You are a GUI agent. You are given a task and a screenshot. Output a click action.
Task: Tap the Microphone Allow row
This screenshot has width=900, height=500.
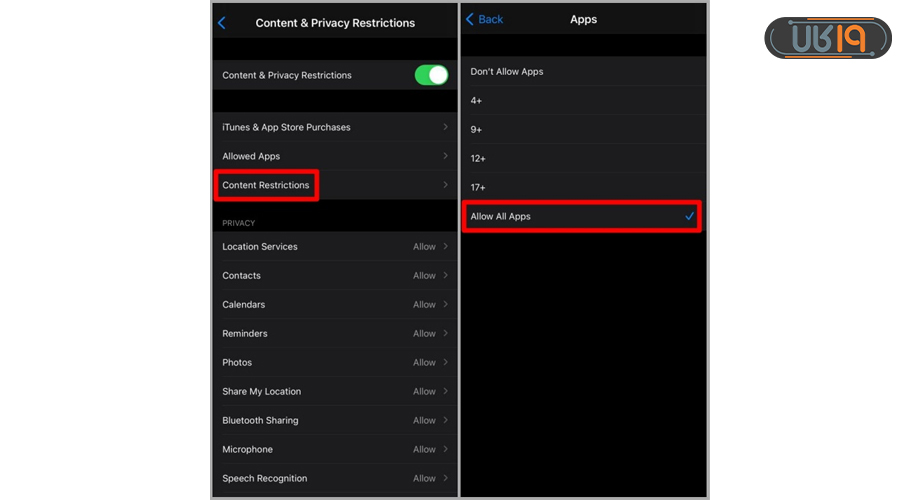point(334,450)
